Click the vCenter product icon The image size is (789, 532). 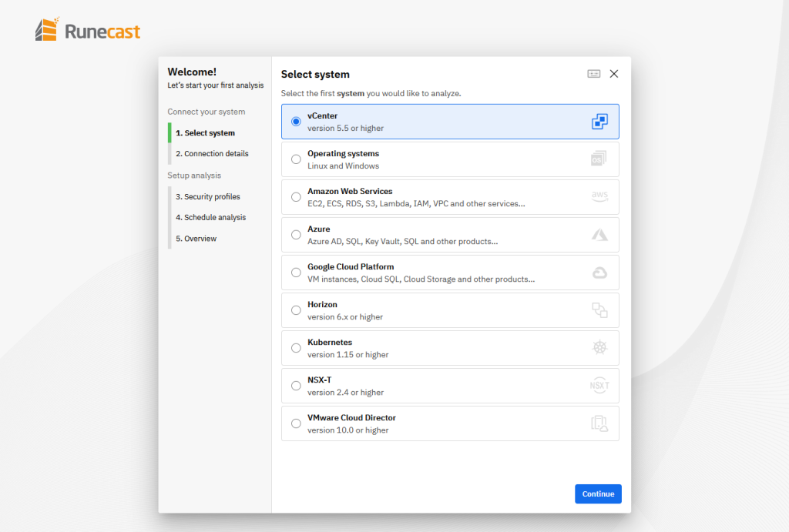[x=599, y=121]
